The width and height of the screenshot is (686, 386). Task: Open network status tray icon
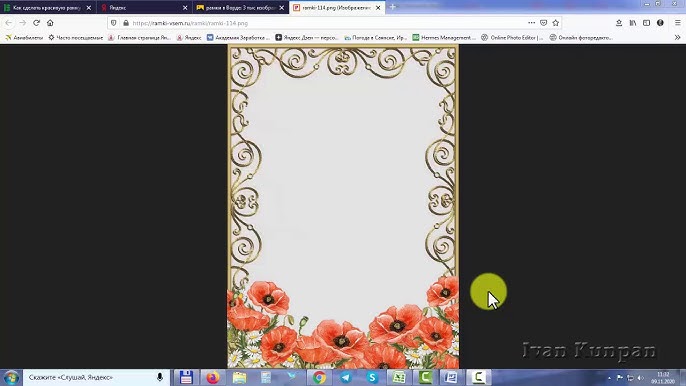(x=630, y=378)
